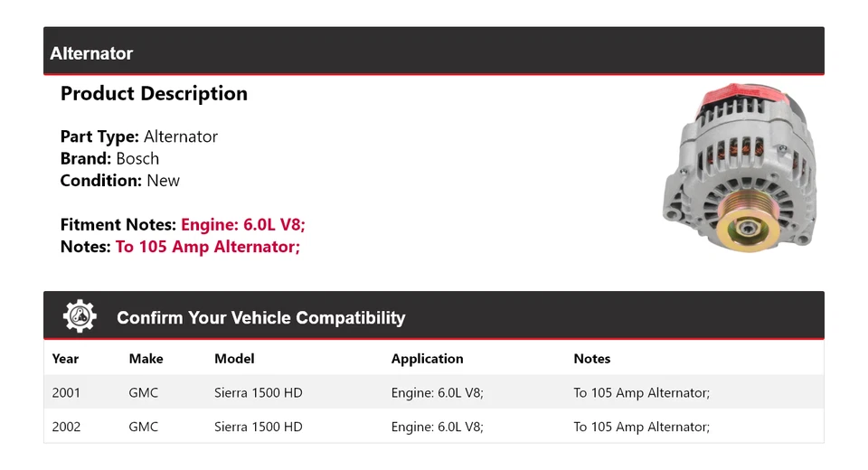Click Sierra 1500 HD in 2001 row

(259, 393)
